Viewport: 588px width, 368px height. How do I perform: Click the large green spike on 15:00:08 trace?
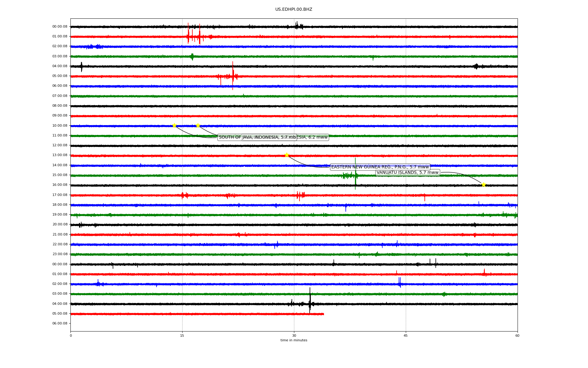[x=355, y=174]
